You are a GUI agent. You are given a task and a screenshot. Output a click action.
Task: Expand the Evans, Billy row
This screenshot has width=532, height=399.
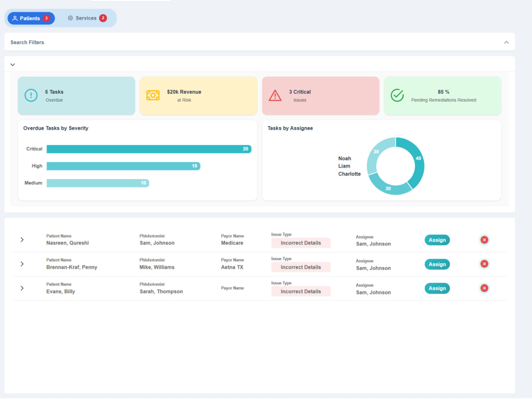tap(22, 288)
